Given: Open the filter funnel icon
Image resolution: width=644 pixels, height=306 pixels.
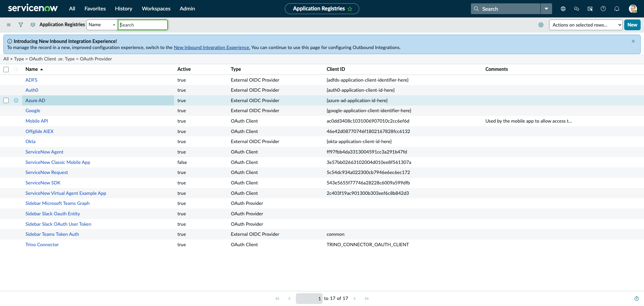Looking at the screenshot, I should 21,25.
